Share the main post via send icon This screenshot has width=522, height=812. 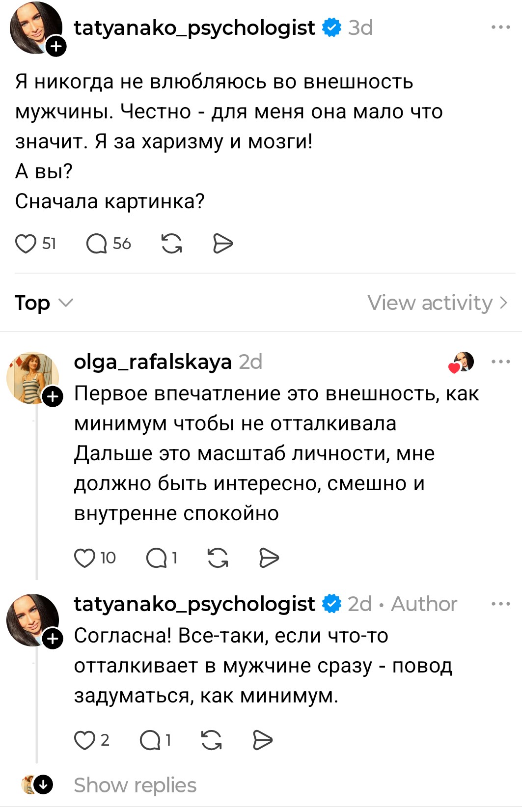pyautogui.click(x=222, y=244)
